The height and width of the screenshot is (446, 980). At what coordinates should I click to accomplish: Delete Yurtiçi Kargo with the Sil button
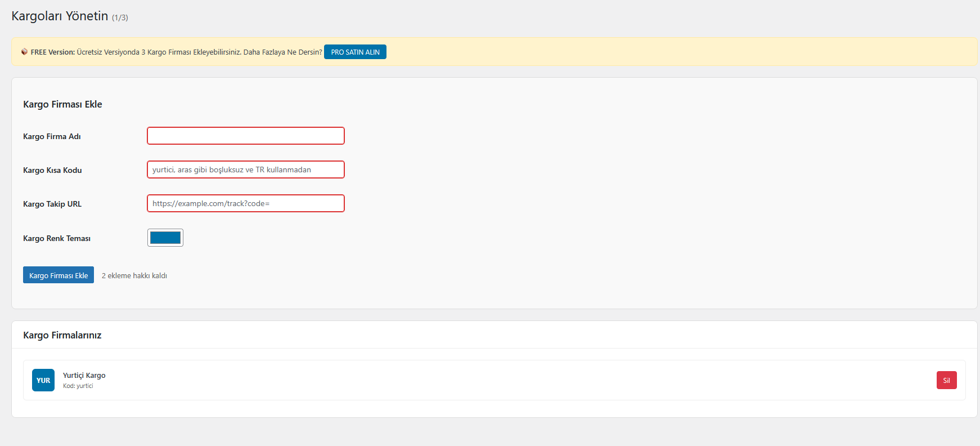(x=946, y=380)
